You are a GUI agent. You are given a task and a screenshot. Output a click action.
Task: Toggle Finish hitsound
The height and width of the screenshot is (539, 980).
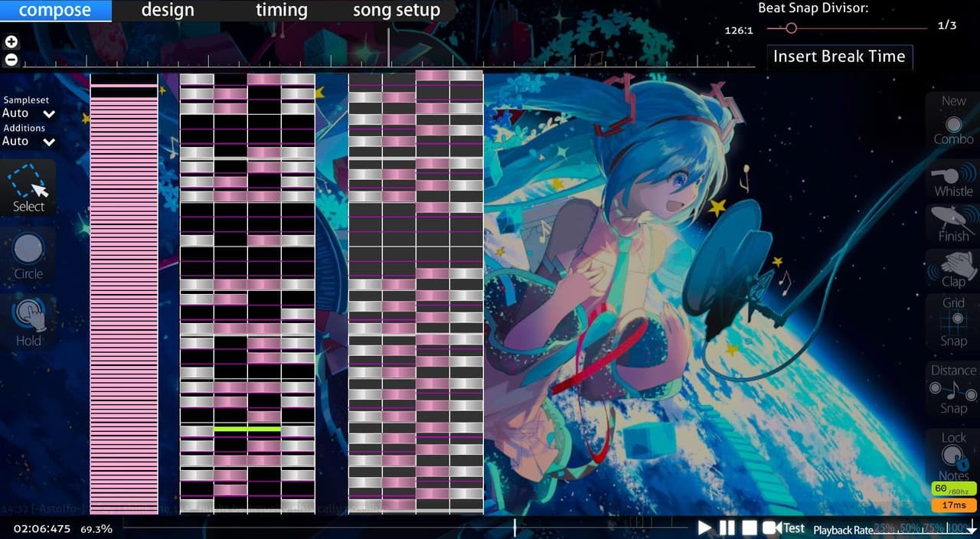point(953,224)
